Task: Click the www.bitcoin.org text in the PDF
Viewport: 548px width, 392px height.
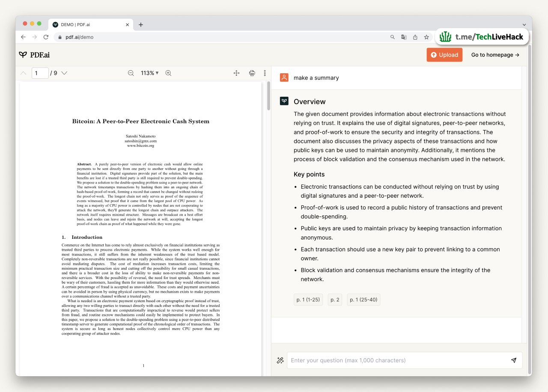Action: click(x=140, y=146)
